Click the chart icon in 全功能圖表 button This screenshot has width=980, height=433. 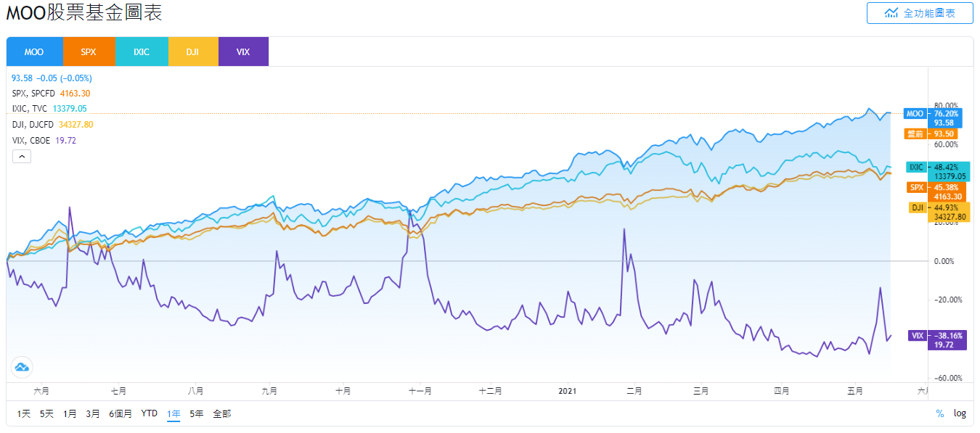pos(891,13)
